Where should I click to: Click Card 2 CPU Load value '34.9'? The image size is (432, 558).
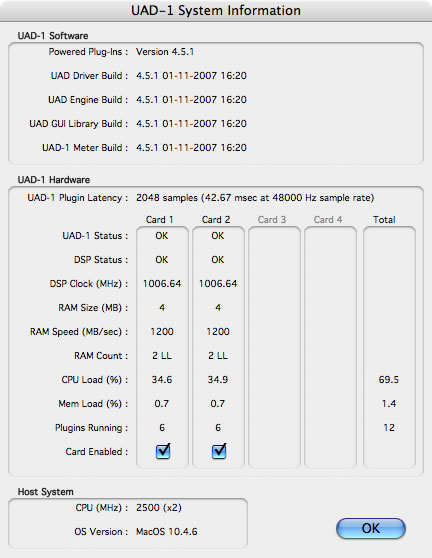tap(218, 380)
